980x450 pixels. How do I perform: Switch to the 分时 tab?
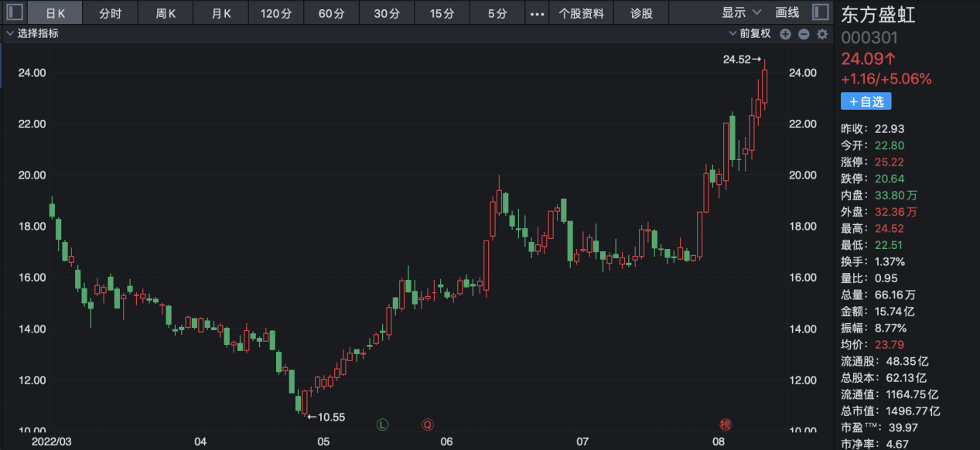[x=111, y=13]
